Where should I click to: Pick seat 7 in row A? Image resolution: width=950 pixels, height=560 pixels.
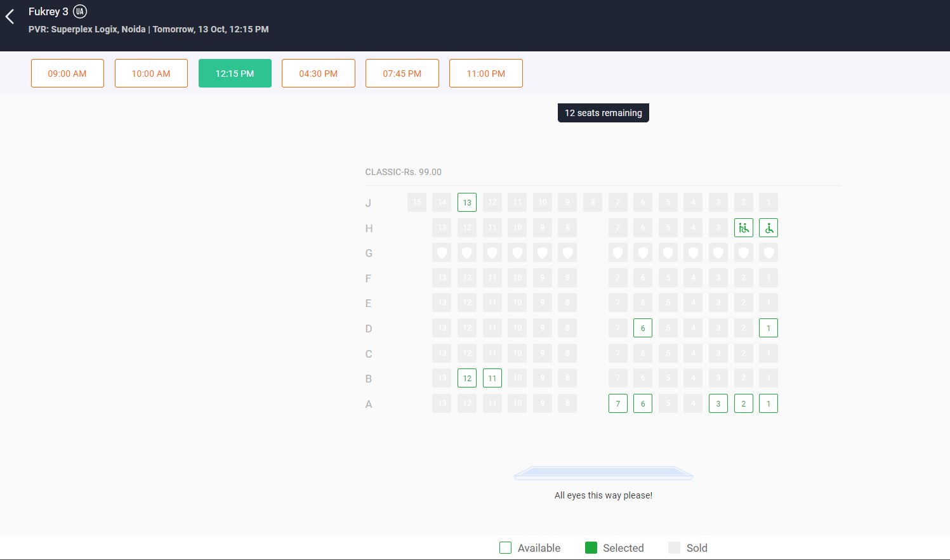point(617,403)
